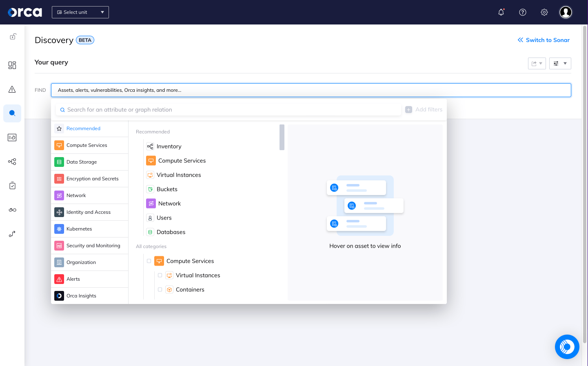
Task: Open the infinity shift-left icon in sidebar
Action: 12,210
